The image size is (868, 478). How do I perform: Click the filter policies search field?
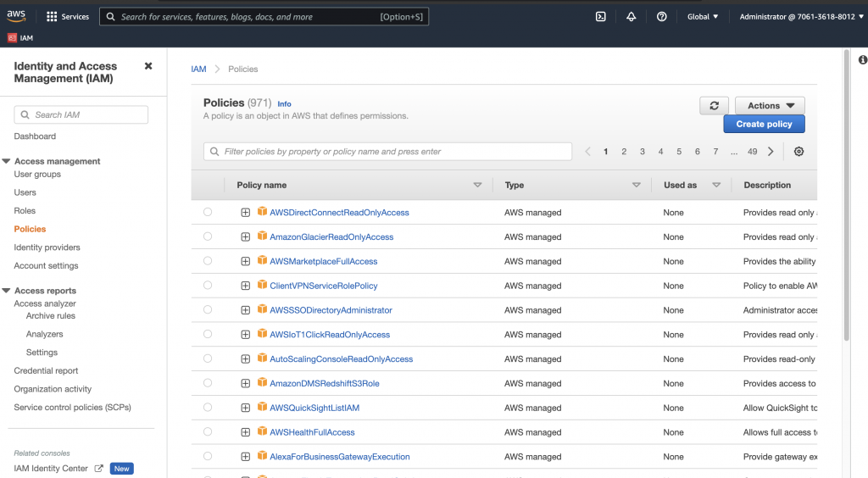point(388,152)
